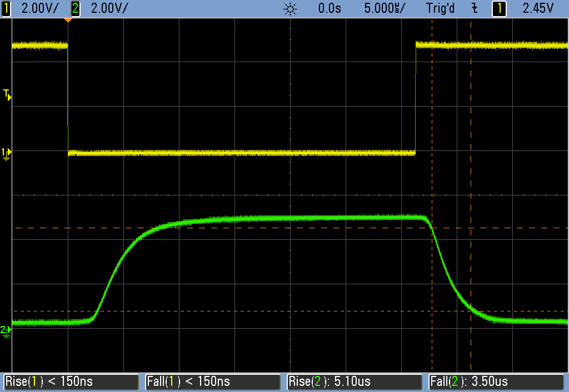Select the Fall(1) < 150ns measurement
Viewport: 569px width, 392px height.
pyautogui.click(x=213, y=382)
